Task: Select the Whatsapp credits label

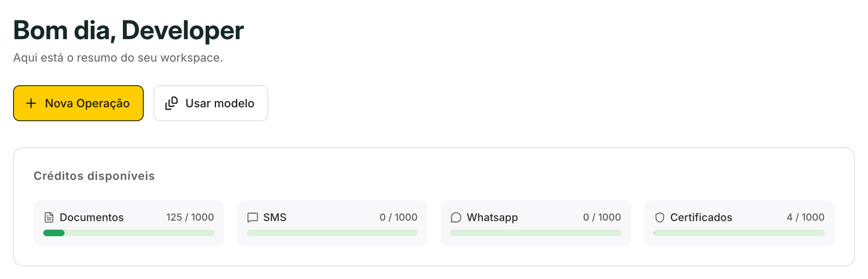Action: click(x=492, y=218)
